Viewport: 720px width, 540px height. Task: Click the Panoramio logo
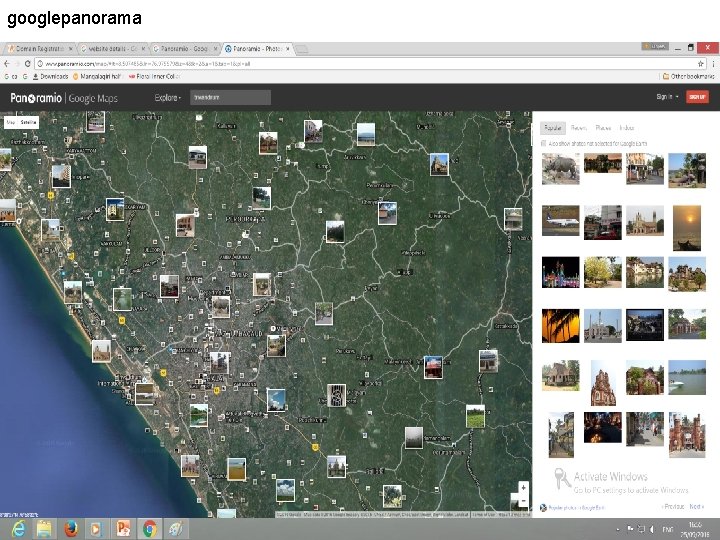coord(36,98)
